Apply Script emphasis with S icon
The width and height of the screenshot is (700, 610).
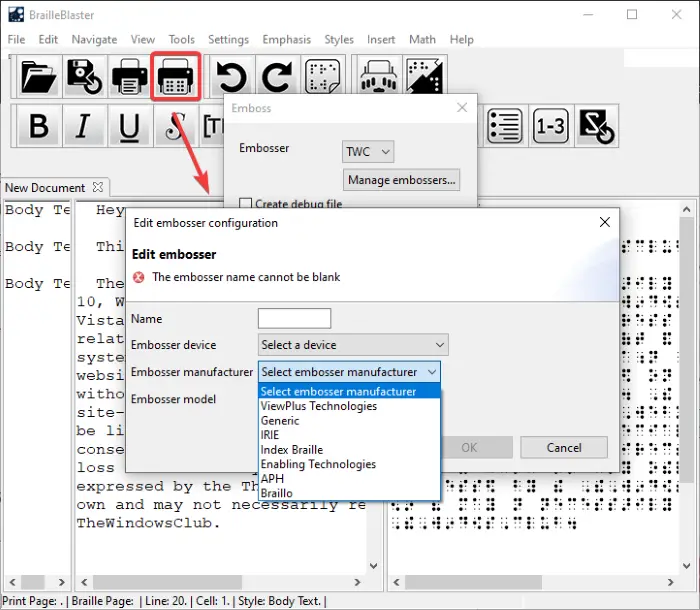coord(175,126)
